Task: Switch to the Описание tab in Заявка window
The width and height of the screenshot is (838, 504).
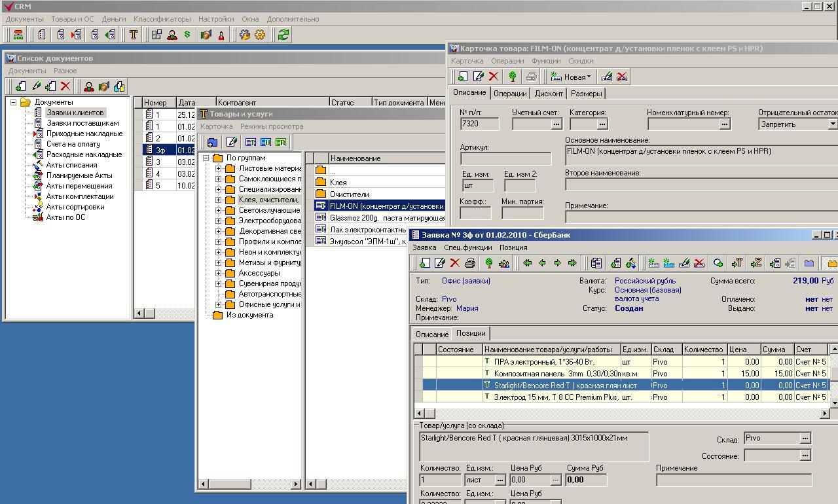Action: coord(432,334)
